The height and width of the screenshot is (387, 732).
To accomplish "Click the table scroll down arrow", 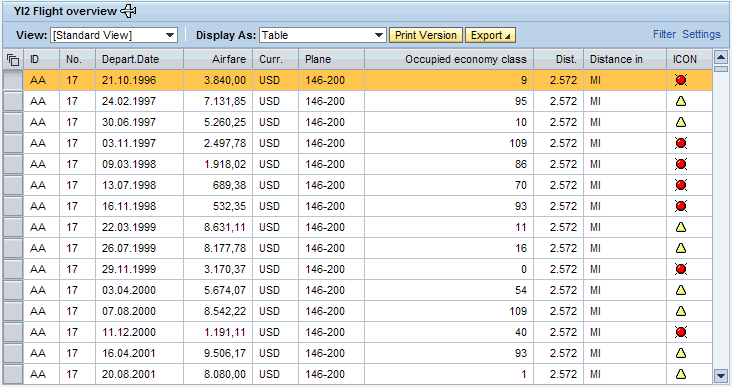I will tap(721, 375).
